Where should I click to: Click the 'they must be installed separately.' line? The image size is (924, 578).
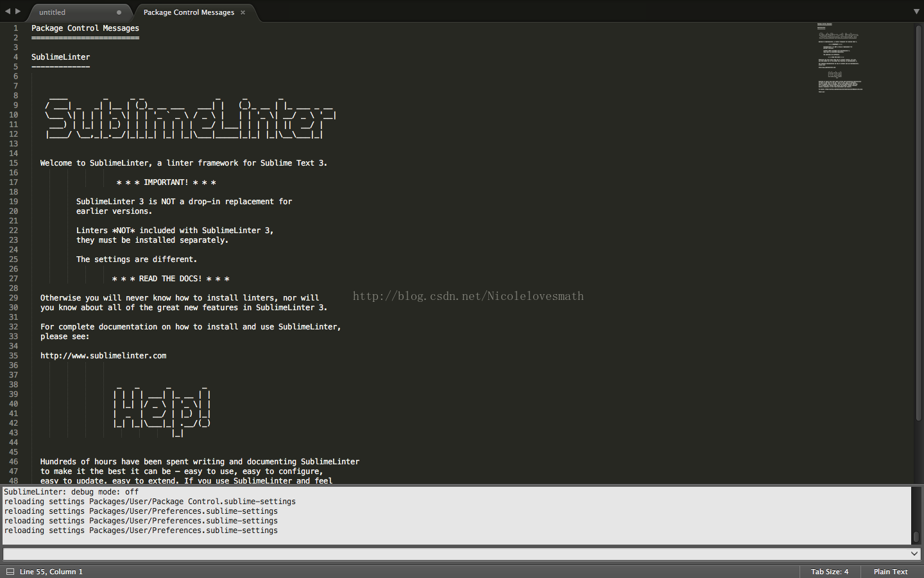click(x=152, y=240)
